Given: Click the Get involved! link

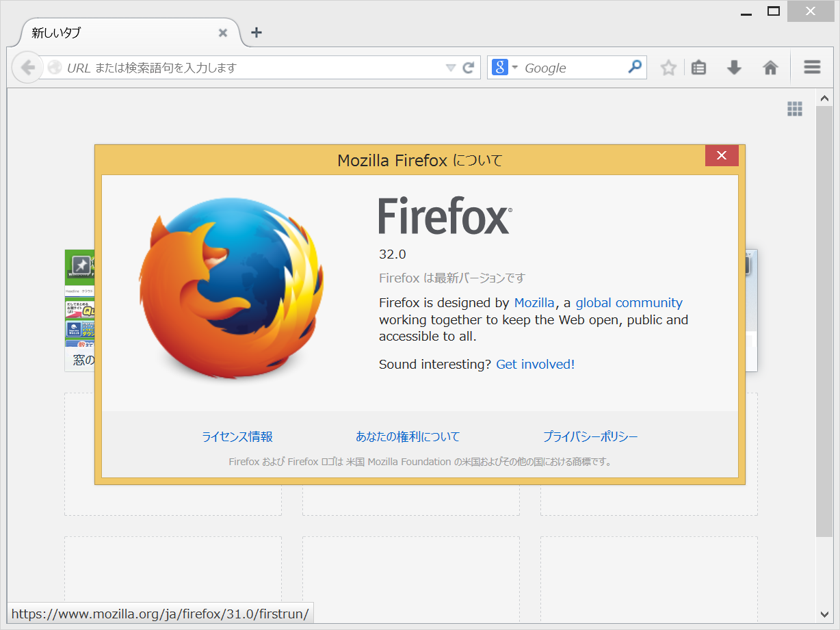Looking at the screenshot, I should (535, 364).
